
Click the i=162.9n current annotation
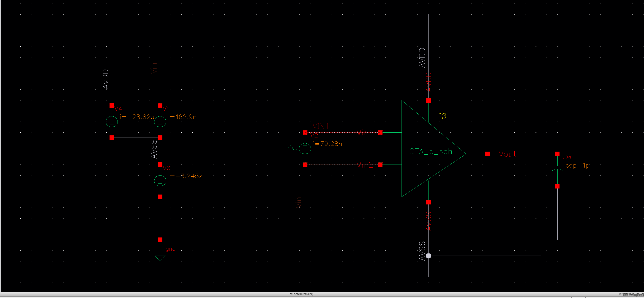click(x=182, y=117)
